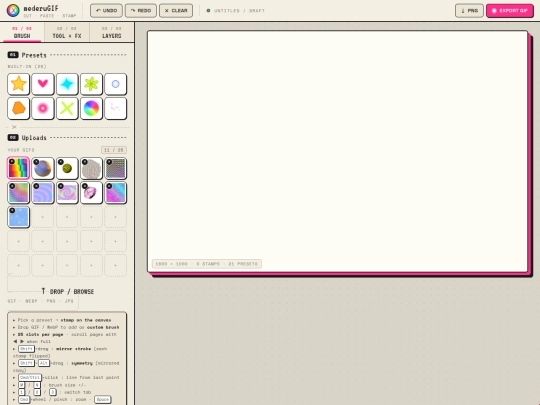Viewport: 540px width, 405px height.
Task: Delete the light blue sparkle upload
Action: tap(12, 210)
